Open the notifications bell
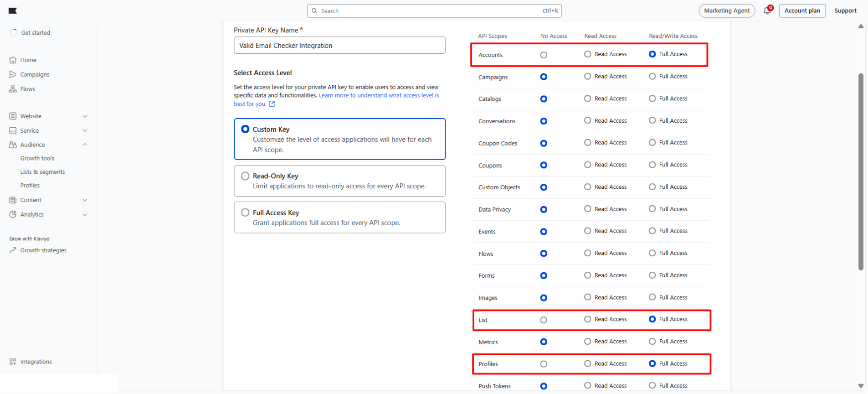The width and height of the screenshot is (868, 394). click(x=767, y=10)
